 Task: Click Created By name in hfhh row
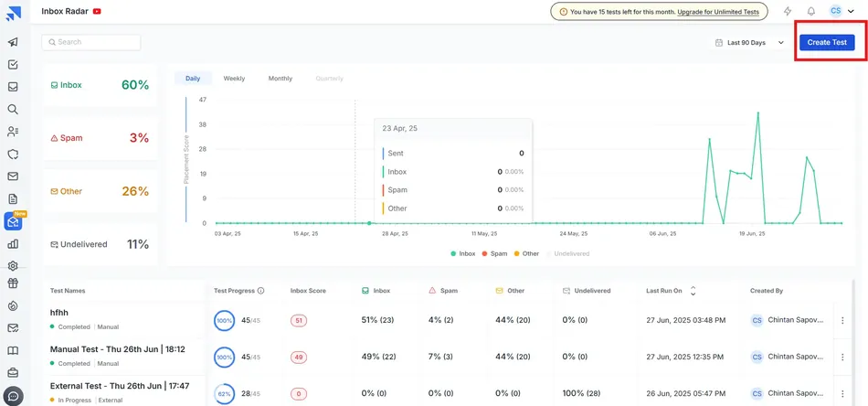click(795, 320)
